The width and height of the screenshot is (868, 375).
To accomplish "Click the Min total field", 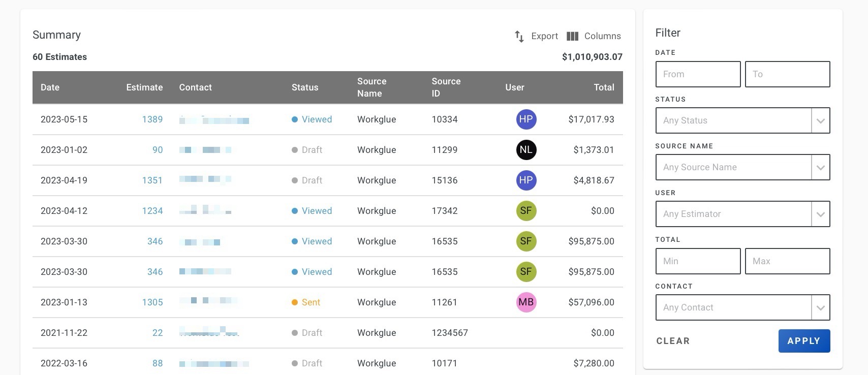I will [698, 261].
